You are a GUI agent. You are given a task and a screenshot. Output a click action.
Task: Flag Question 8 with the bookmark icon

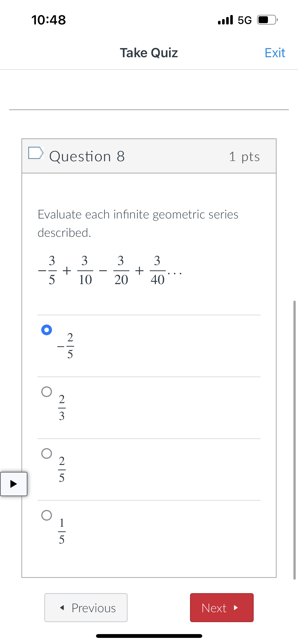click(x=35, y=153)
